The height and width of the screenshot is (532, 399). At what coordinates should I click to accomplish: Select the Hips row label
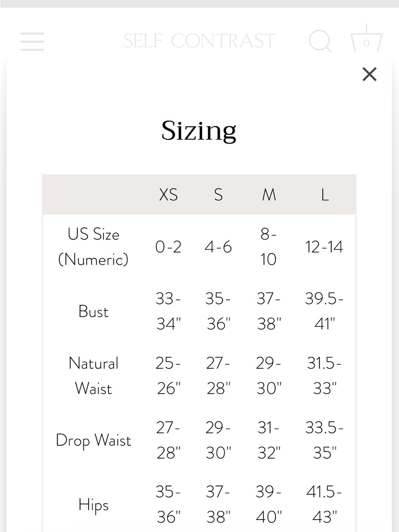93,505
